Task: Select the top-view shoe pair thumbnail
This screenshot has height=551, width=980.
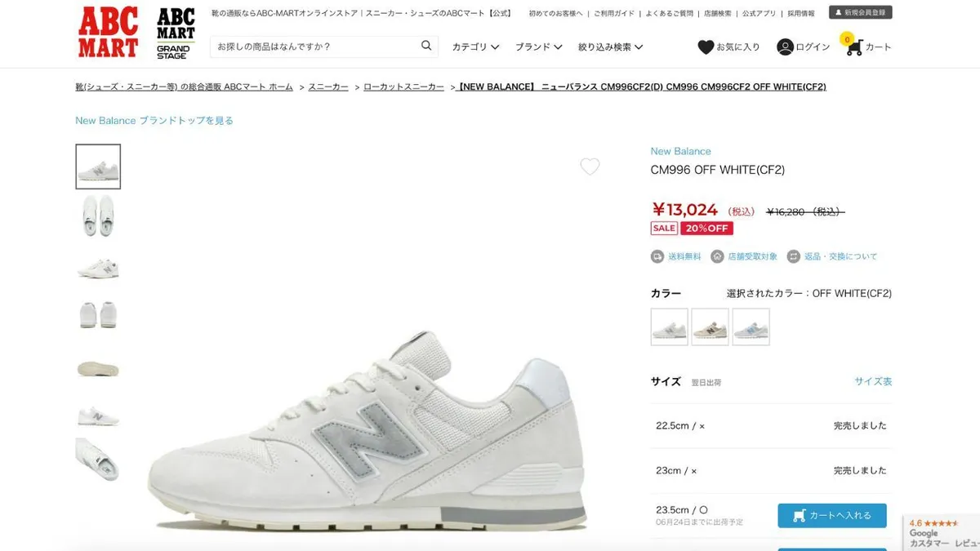Action: [x=98, y=216]
